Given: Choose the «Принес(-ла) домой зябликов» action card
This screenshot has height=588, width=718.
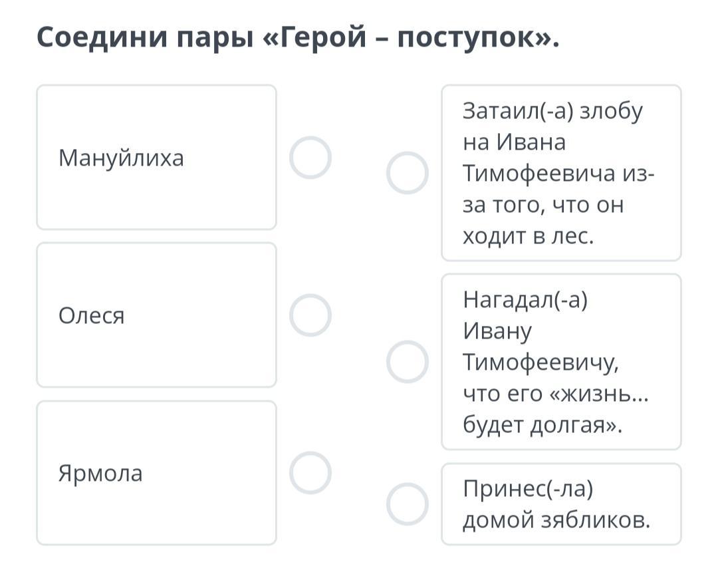Looking at the screenshot, I should (x=560, y=504).
